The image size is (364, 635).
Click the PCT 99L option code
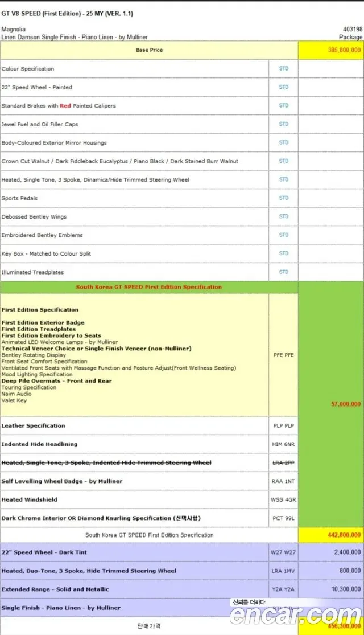(x=283, y=518)
